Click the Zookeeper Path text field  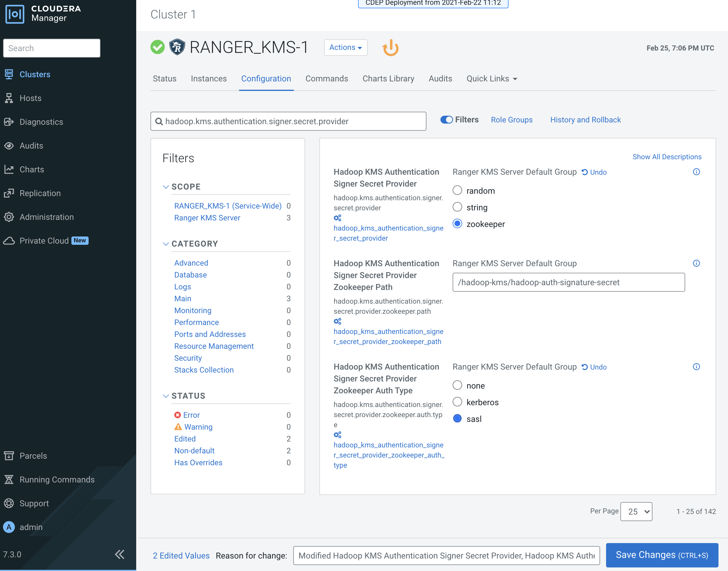coord(568,283)
